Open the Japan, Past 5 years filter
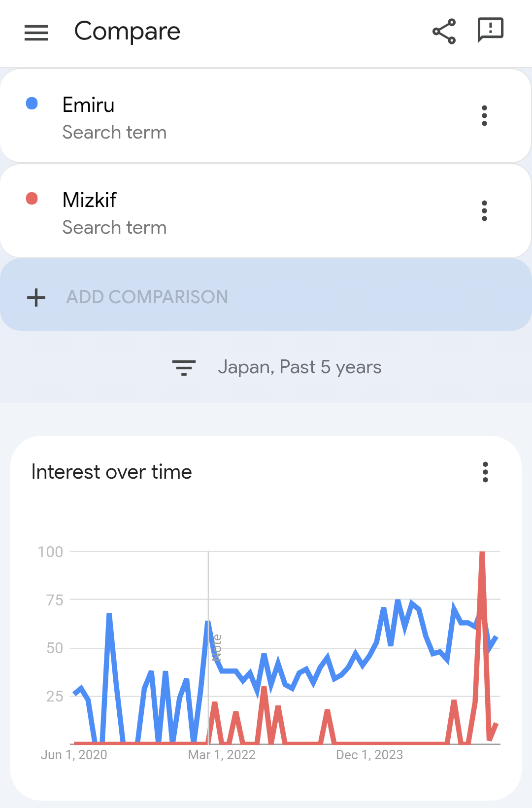The width and height of the screenshot is (532, 808). [299, 367]
